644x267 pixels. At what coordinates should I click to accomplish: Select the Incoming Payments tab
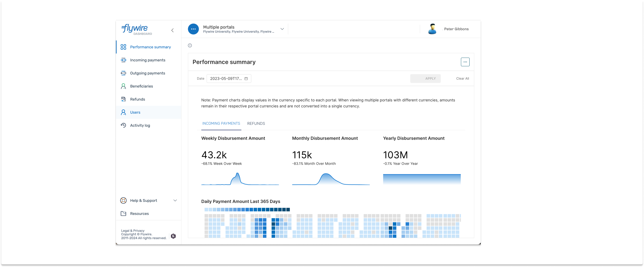click(221, 123)
